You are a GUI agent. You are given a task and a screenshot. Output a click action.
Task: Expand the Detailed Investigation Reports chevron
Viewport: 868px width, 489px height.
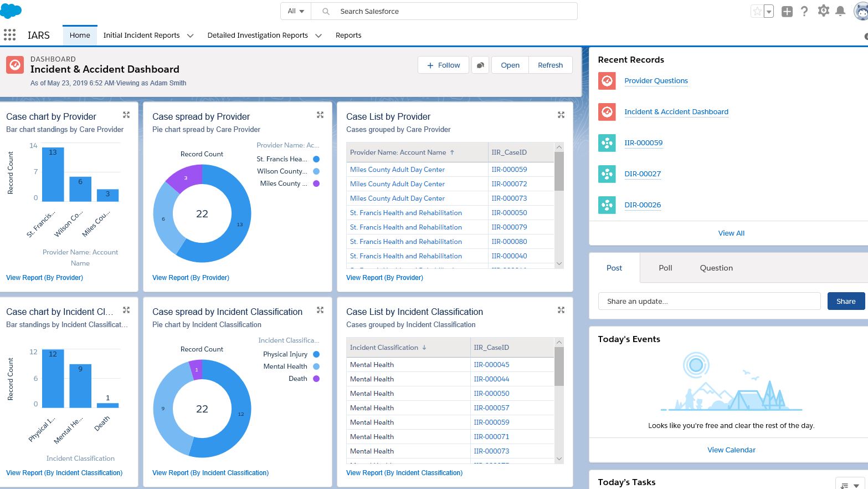click(319, 35)
